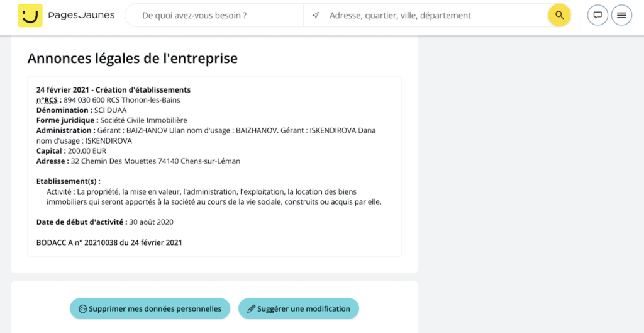Click 'Supprimer mes données personnelles' button
The height and width of the screenshot is (333, 644).
click(x=150, y=308)
